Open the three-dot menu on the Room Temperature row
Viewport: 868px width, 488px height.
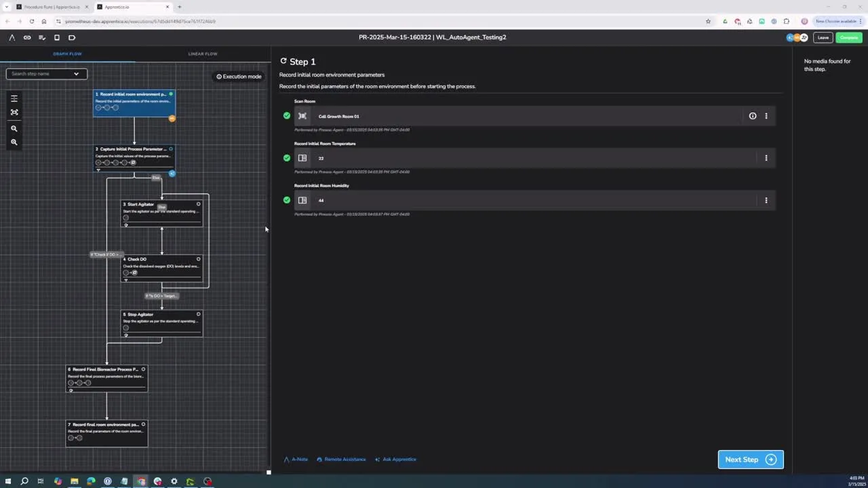[x=766, y=158]
